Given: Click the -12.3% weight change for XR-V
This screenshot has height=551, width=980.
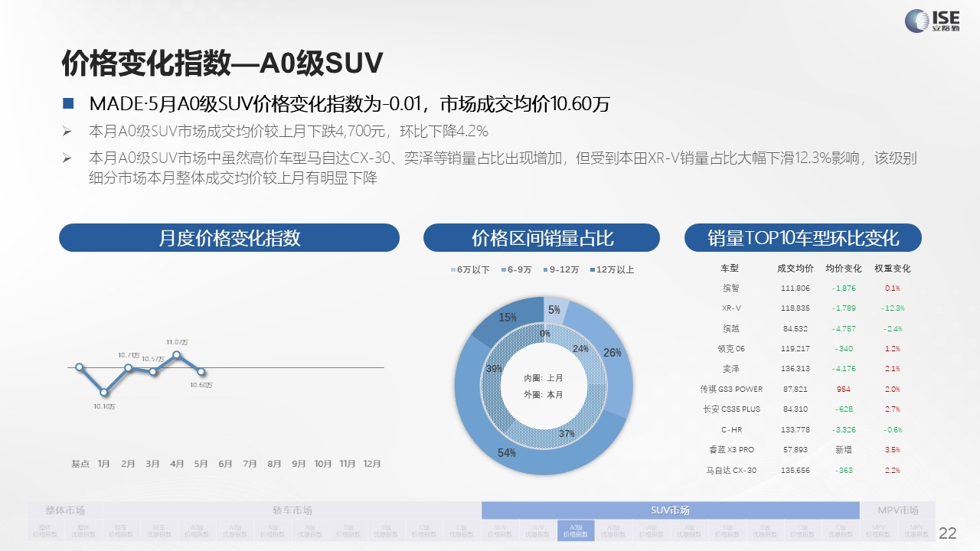Looking at the screenshot, I should [x=893, y=308].
